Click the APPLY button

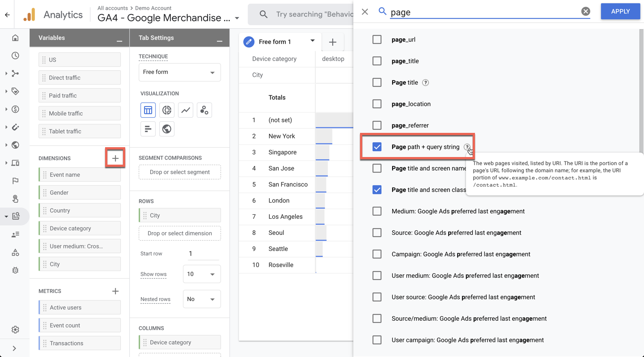(620, 12)
